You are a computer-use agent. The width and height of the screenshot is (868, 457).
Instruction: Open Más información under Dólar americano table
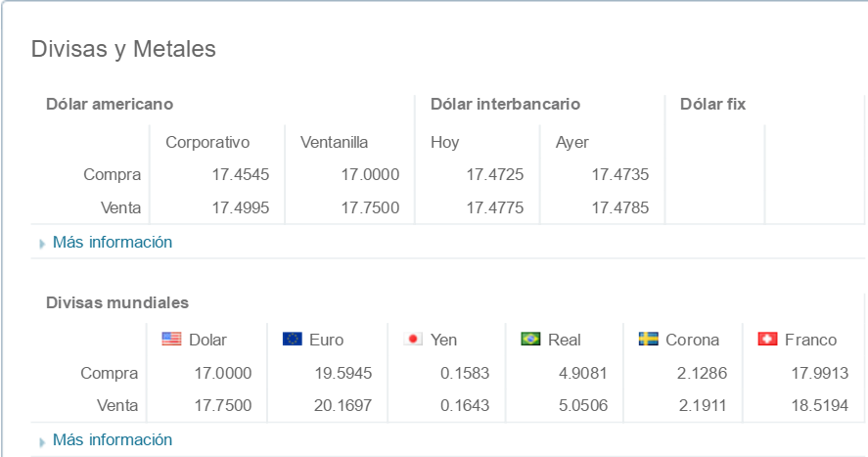113,242
